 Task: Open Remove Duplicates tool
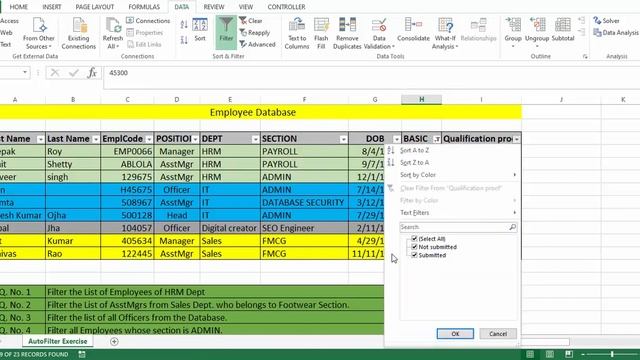347,33
